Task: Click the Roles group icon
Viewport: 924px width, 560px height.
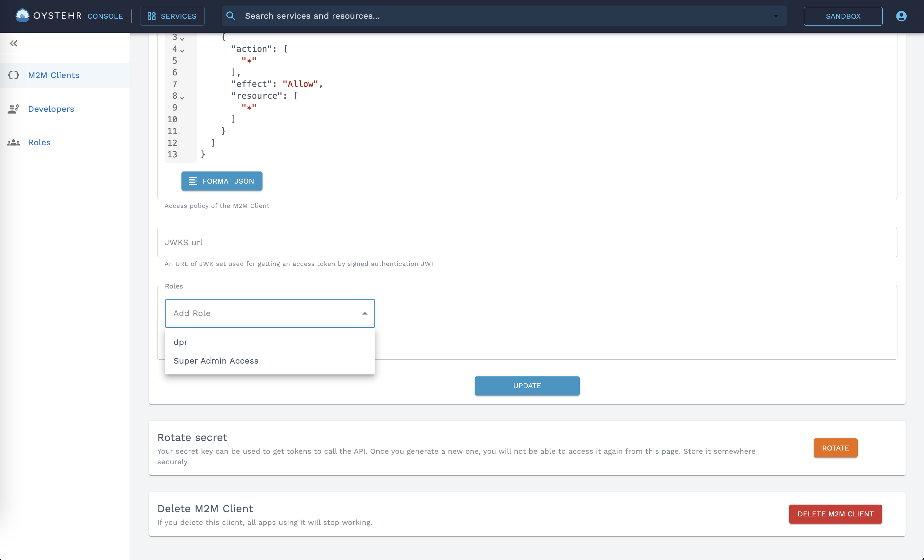Action: tap(13, 142)
